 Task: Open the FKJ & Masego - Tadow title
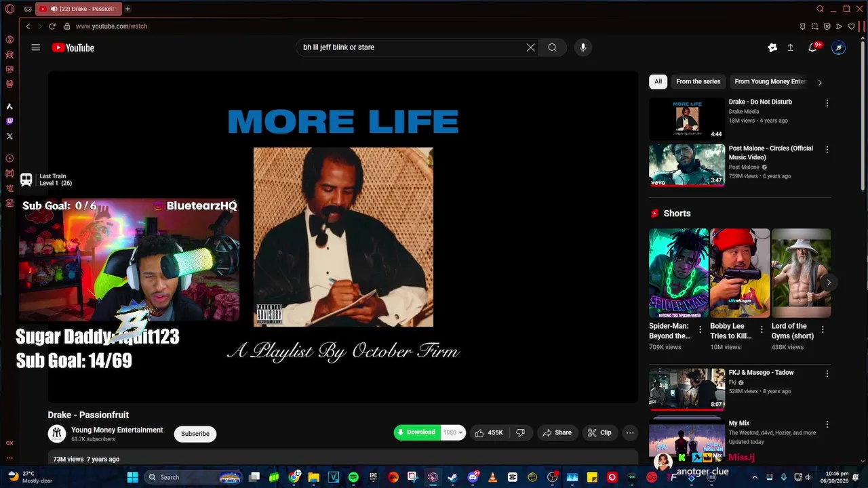(761, 372)
